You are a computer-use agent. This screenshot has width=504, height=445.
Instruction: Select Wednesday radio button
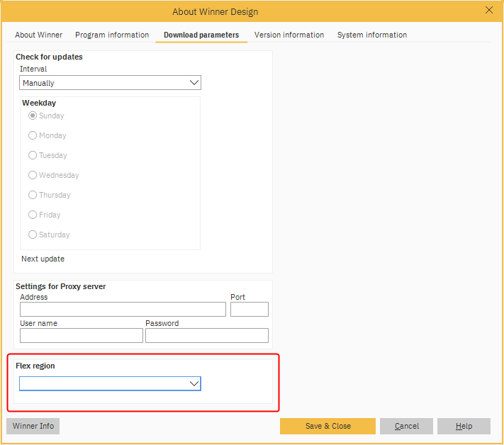pyautogui.click(x=33, y=175)
